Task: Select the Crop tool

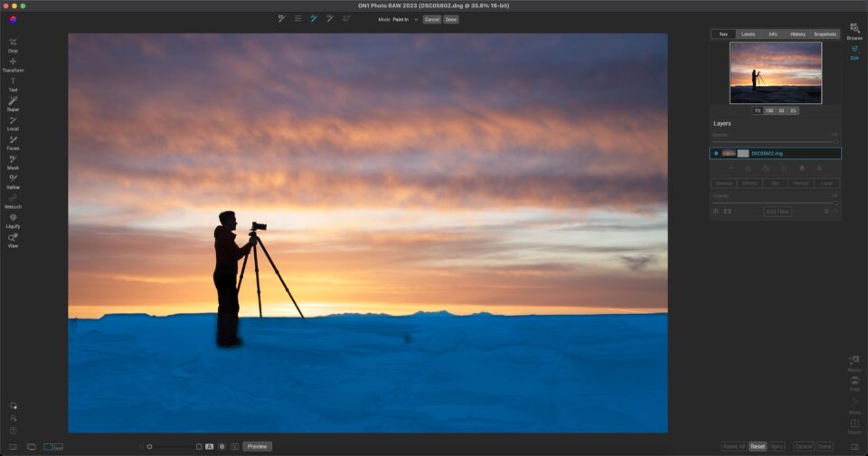Action: 13,43
